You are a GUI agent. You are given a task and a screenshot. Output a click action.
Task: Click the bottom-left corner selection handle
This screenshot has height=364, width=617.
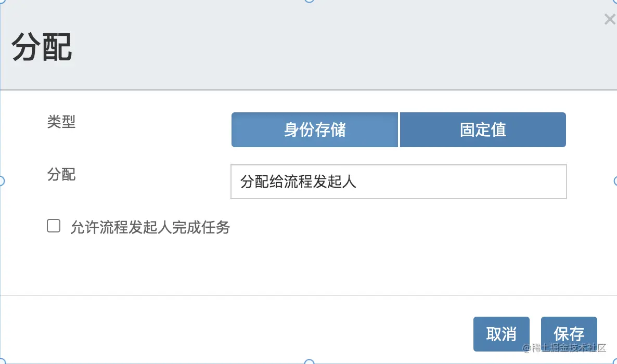(2, 362)
